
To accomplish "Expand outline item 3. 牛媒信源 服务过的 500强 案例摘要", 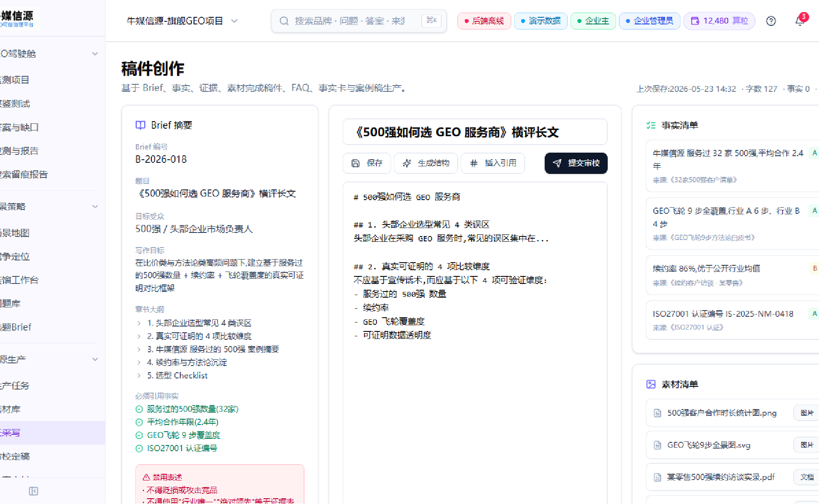I will 139,349.
